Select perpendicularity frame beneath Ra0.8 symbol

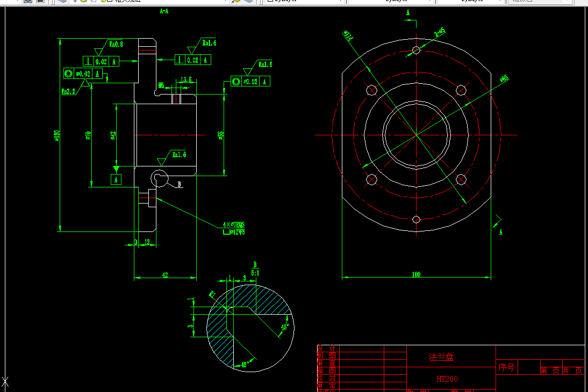(x=101, y=61)
